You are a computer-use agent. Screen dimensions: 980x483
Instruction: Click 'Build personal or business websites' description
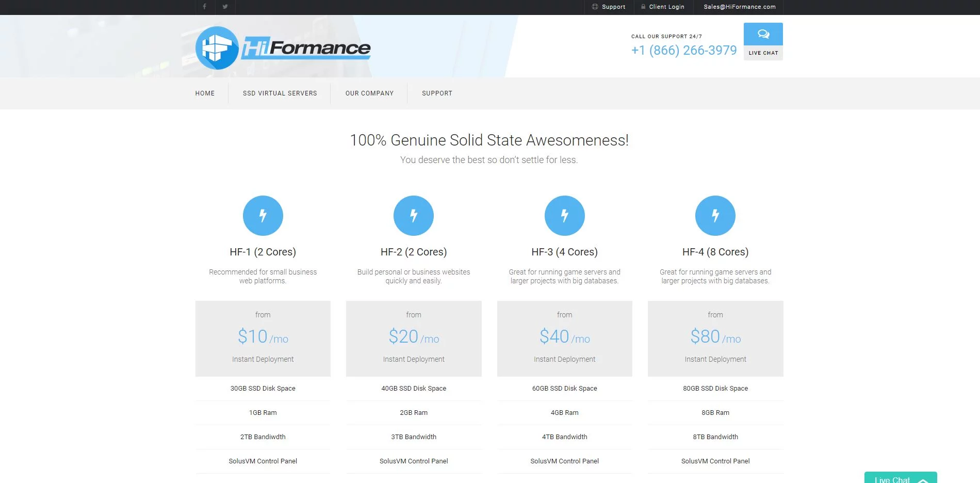pos(414,276)
